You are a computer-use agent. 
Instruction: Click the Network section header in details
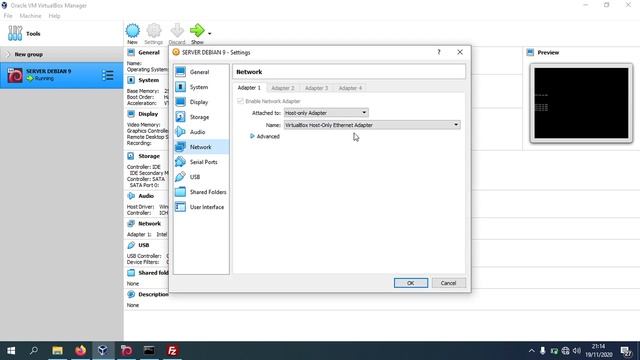point(149,224)
